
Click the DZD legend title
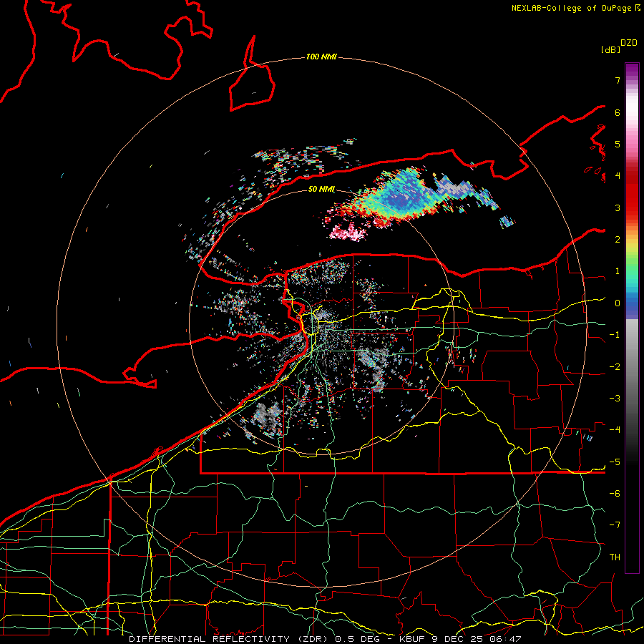(629, 43)
